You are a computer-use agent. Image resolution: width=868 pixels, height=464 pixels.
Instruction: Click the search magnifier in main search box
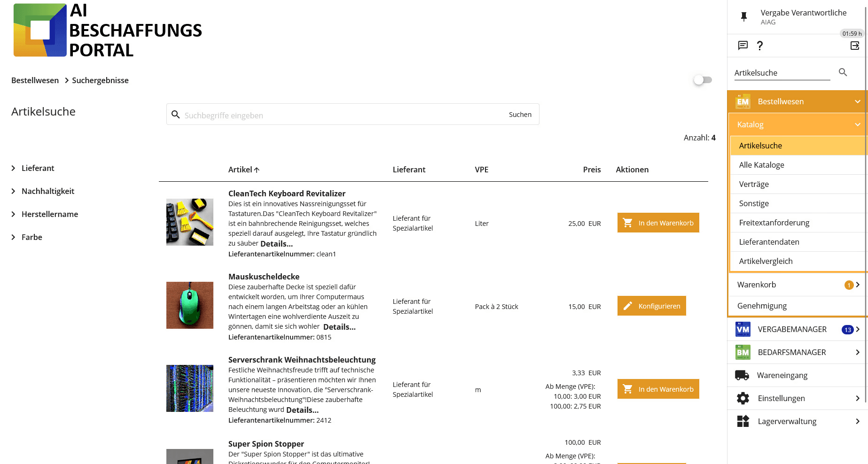coord(176,115)
